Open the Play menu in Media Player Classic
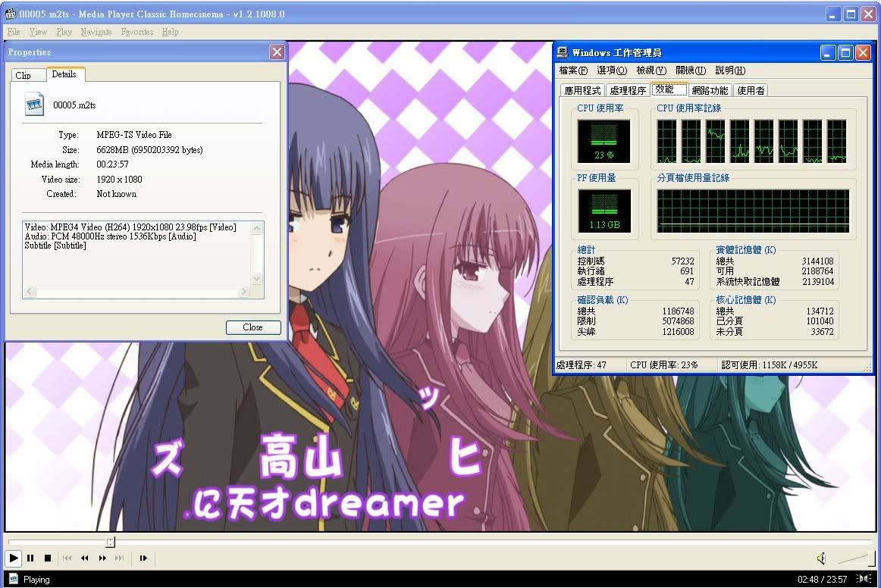This screenshot has width=881, height=588. pyautogui.click(x=64, y=32)
